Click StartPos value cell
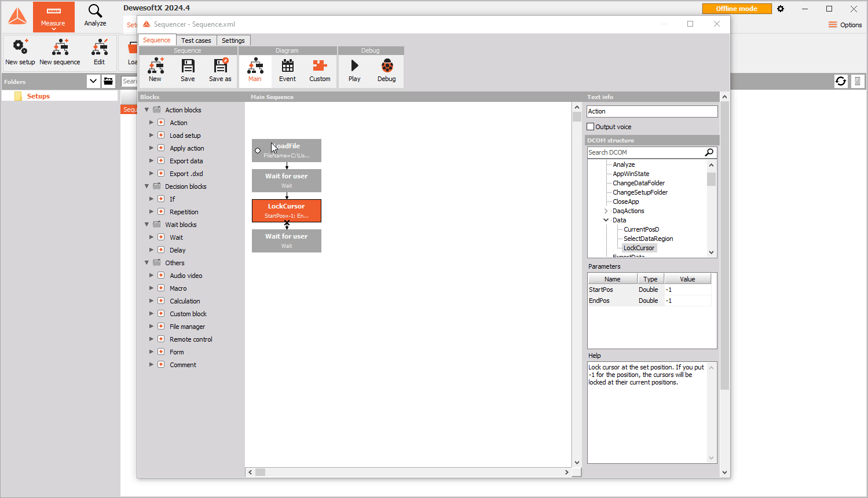Viewport: 868px width, 498px height. tap(687, 290)
